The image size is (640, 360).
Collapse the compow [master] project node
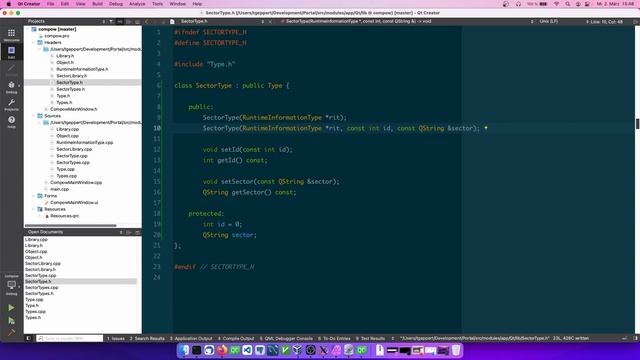(x=28, y=29)
